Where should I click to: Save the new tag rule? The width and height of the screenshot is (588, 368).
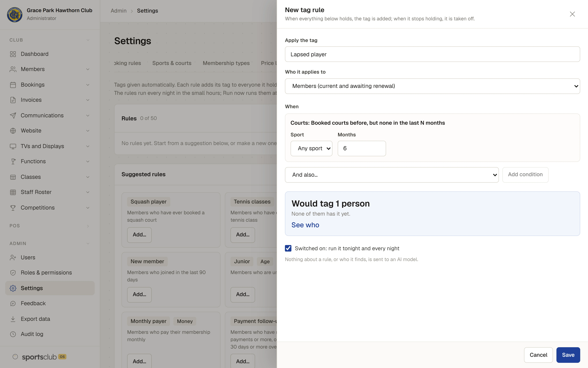point(568,355)
